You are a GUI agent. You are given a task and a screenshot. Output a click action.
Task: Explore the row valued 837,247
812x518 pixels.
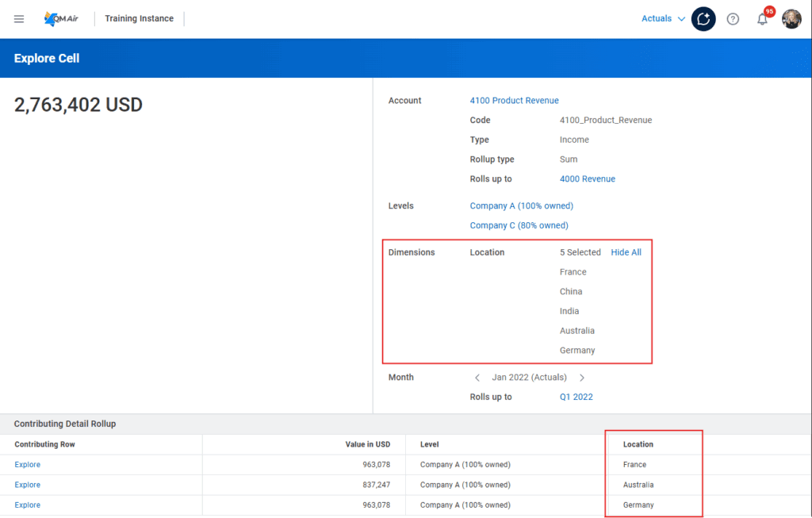click(27, 484)
